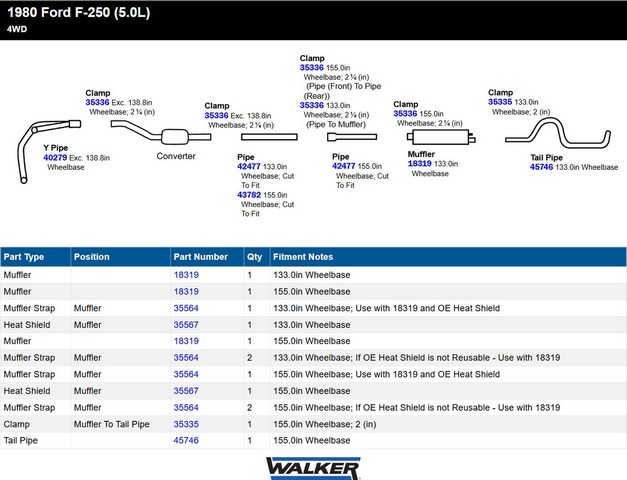
Task: Open muffler 18319 link in diagram
Action: click(419, 164)
